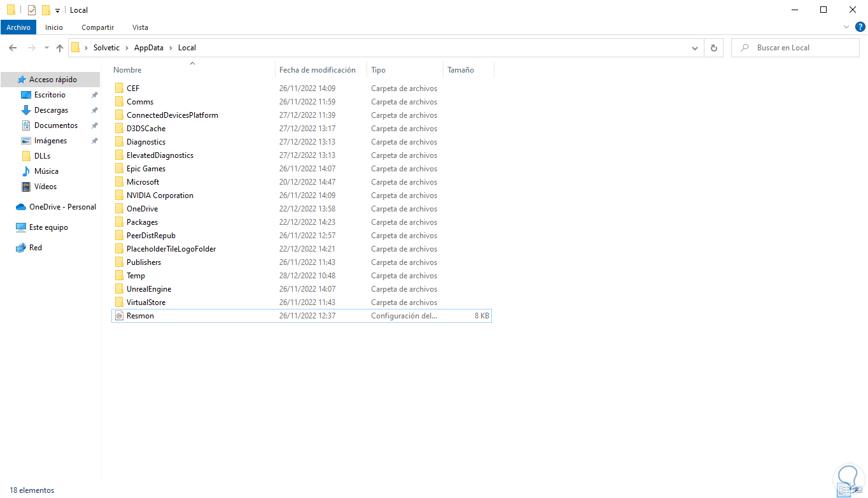Open the recent locations dropdown
868x498 pixels.
point(46,48)
